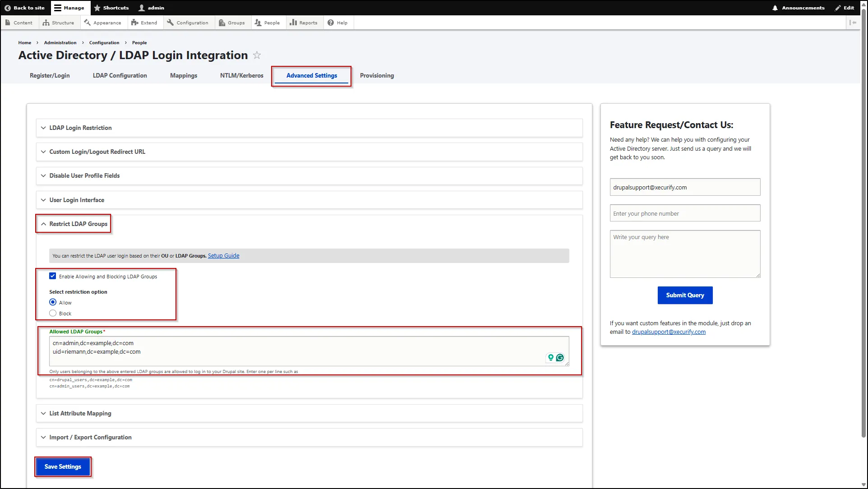Open the Help section
The image size is (868, 489).
click(337, 23)
